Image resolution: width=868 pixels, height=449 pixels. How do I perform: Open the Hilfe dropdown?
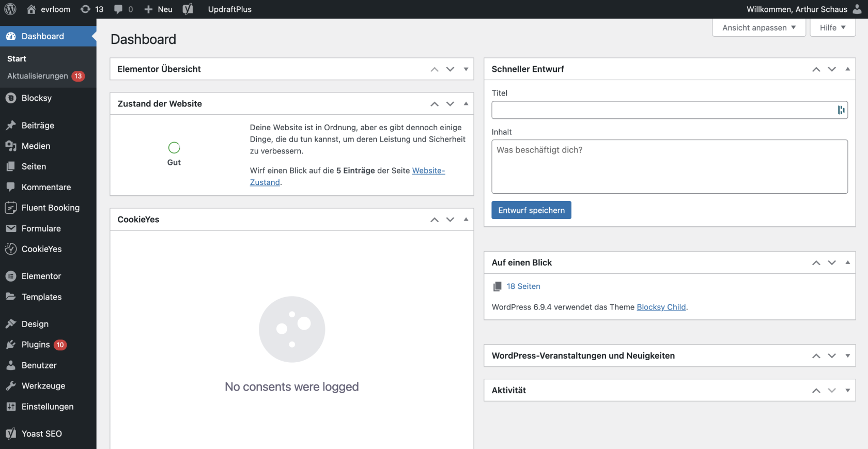[832, 27]
